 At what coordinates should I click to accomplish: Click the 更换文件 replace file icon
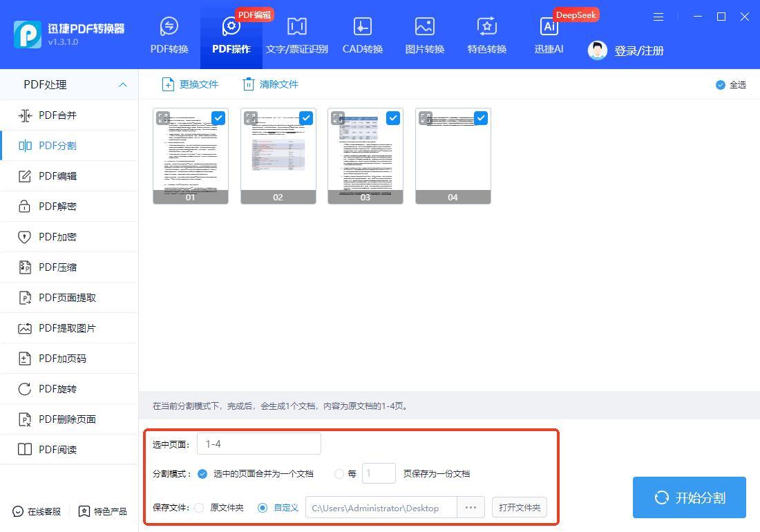pos(168,84)
